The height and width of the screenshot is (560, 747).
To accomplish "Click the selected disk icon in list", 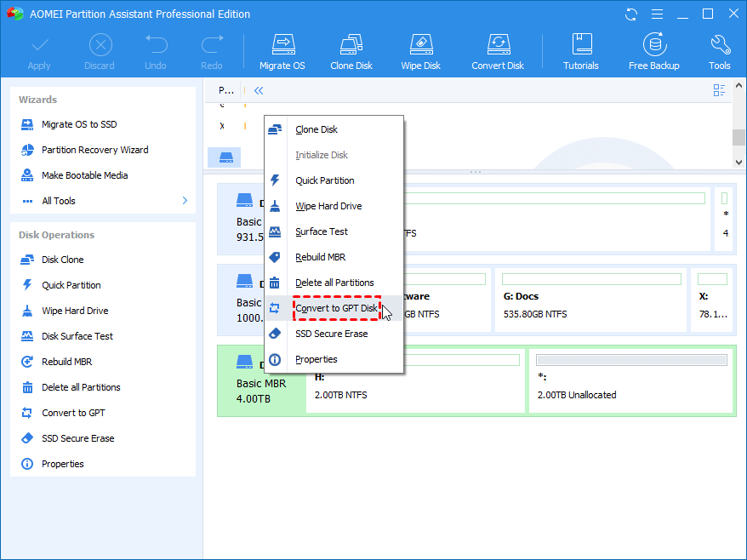I will (x=225, y=157).
